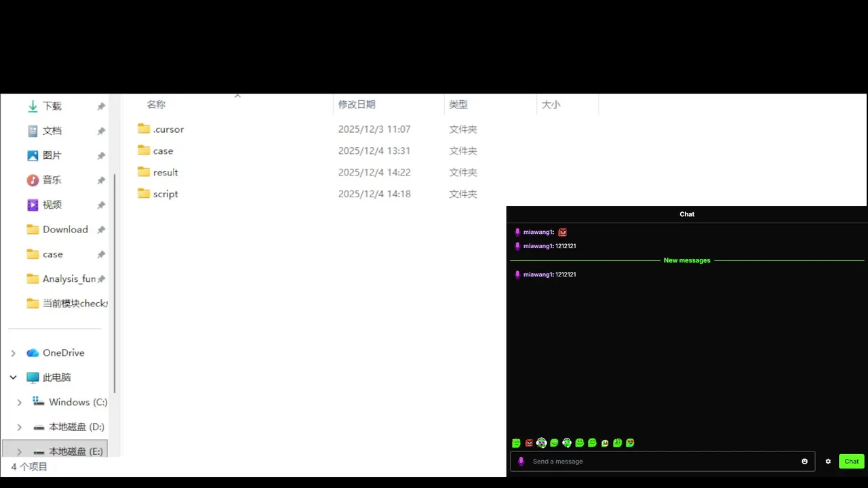The height and width of the screenshot is (488, 868).
Task: Click the pin icon beside sidebar case folder
Action: click(x=101, y=254)
